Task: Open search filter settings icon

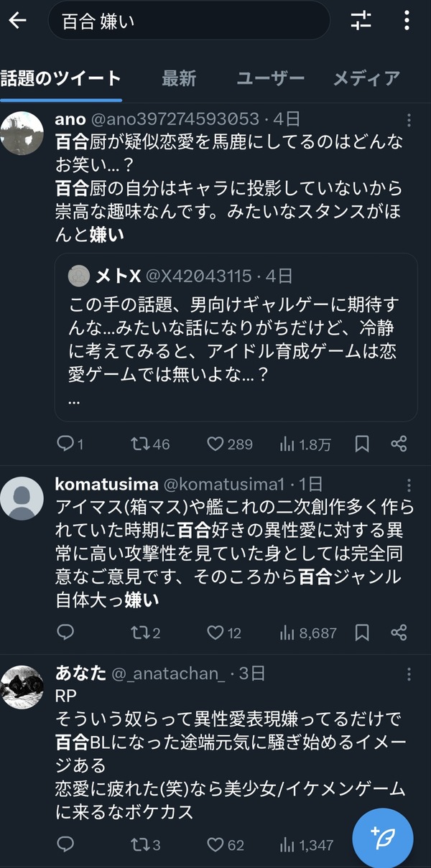Action: pyautogui.click(x=361, y=21)
